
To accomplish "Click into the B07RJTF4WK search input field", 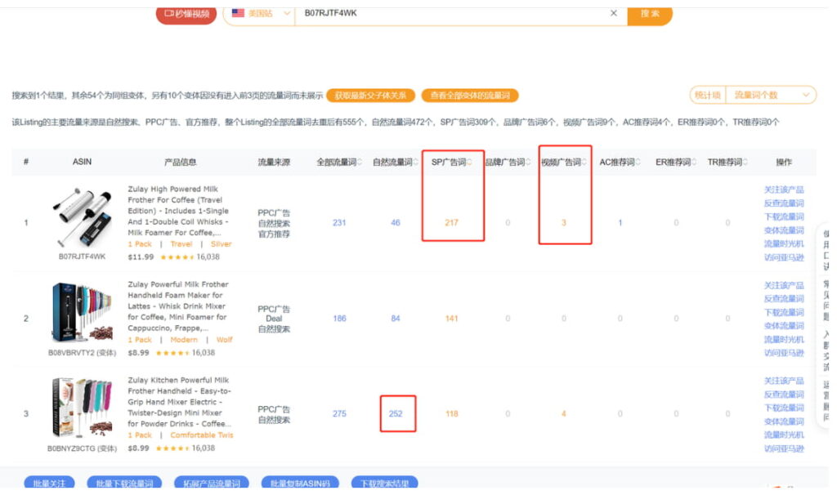I will (450, 13).
